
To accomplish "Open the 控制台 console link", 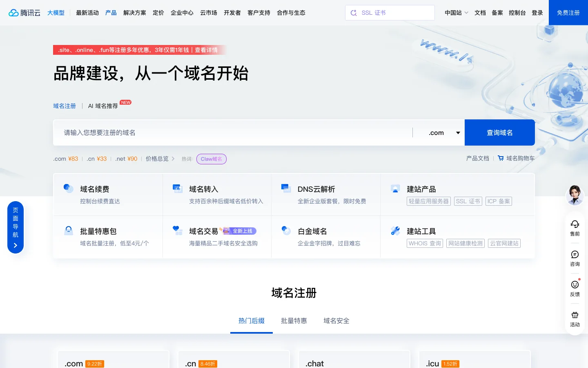I will pyautogui.click(x=517, y=13).
